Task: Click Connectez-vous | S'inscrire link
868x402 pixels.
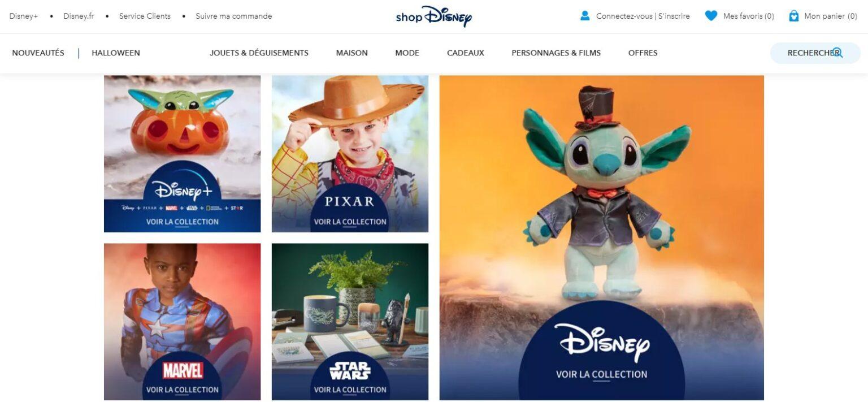Action: tap(643, 16)
